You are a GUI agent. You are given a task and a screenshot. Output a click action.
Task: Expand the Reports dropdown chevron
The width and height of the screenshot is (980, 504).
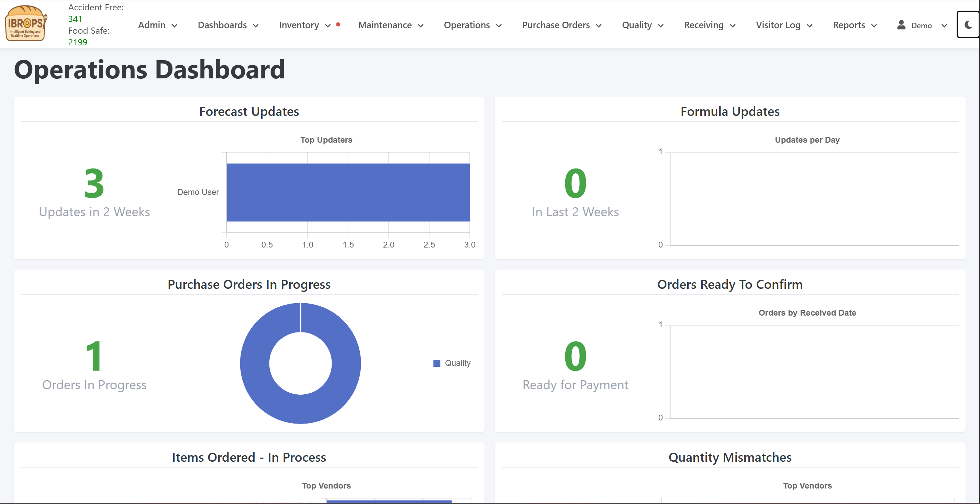point(874,25)
